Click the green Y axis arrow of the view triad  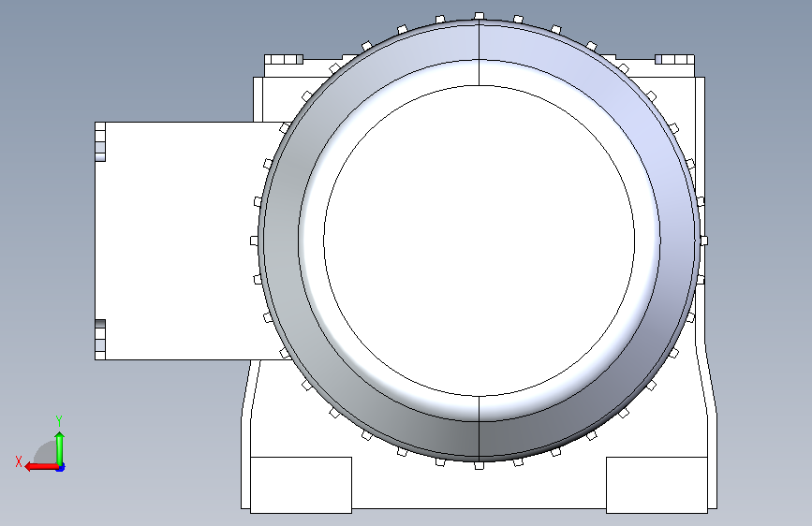click(x=60, y=447)
